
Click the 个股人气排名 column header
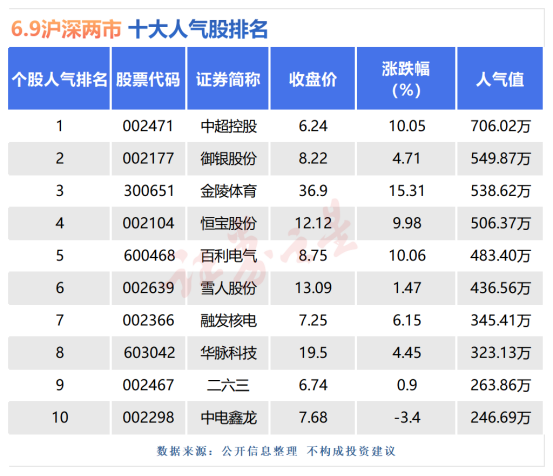point(59,78)
